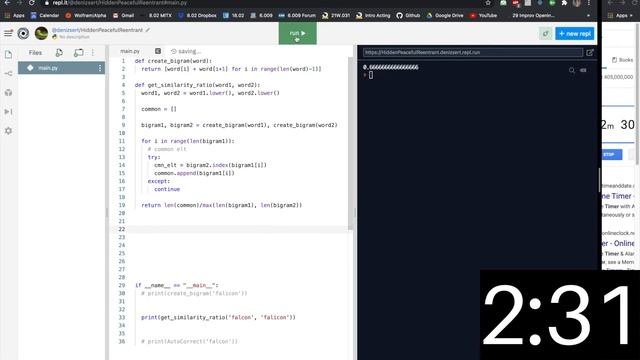Search the console with magnifier icon
Image resolution: width=640 pixels, height=360 pixels.
(571, 70)
